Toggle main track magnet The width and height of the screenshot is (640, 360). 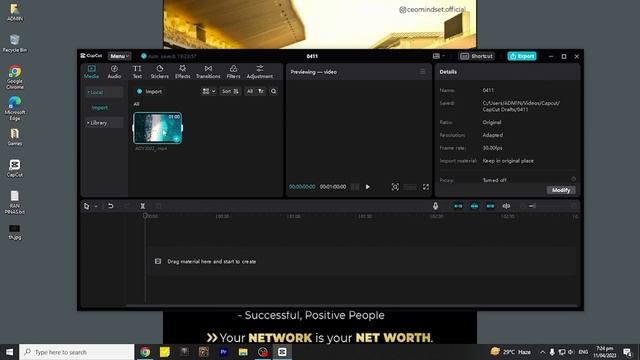pyautogui.click(x=458, y=206)
